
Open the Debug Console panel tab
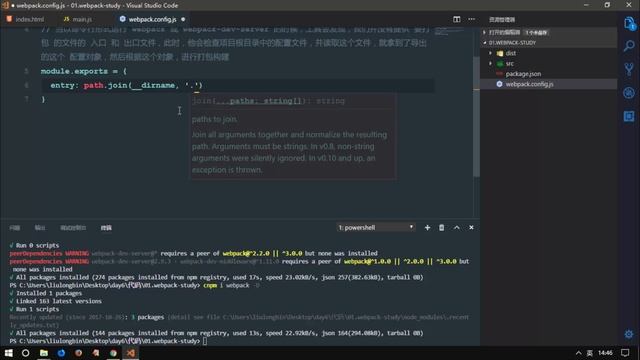point(73,228)
